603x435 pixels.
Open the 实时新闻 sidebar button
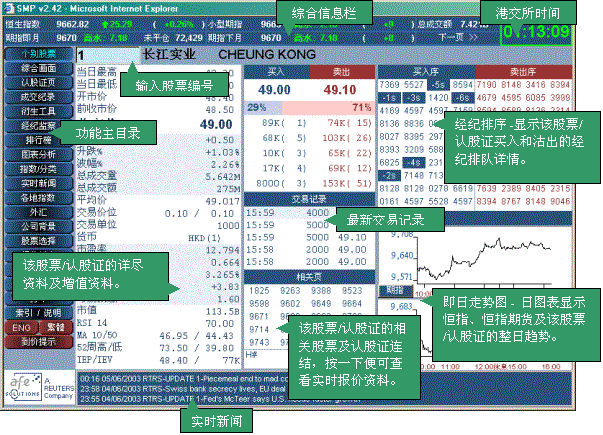point(38,183)
